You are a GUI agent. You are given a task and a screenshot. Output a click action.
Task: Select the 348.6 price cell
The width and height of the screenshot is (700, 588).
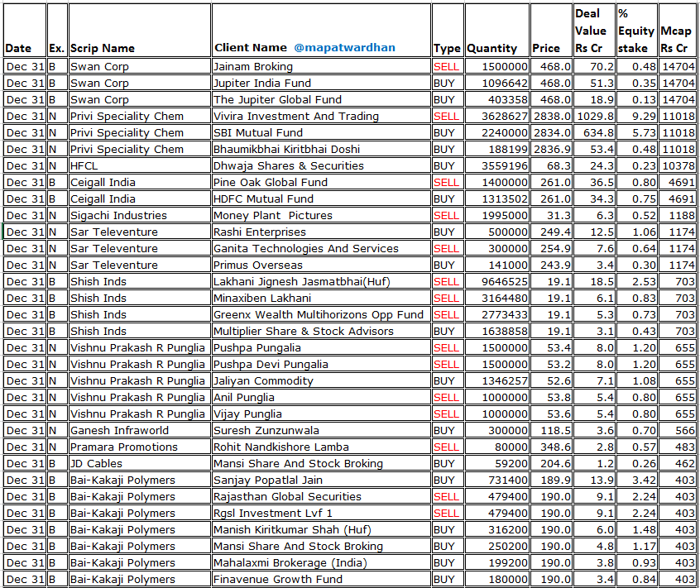551,447
